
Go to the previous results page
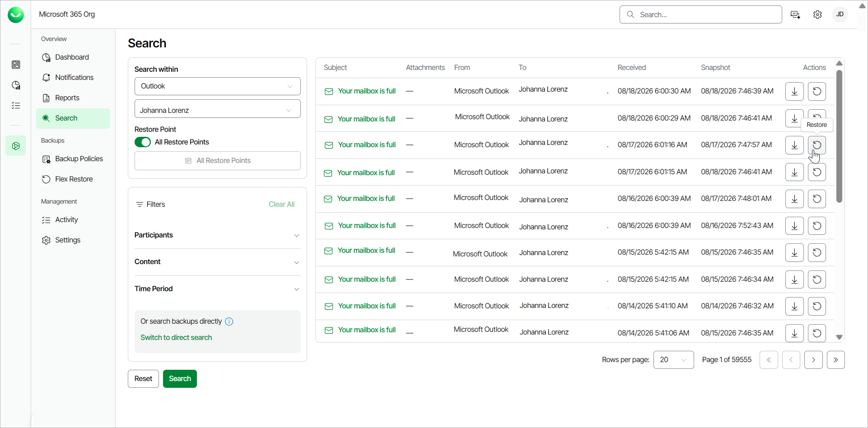791,360
